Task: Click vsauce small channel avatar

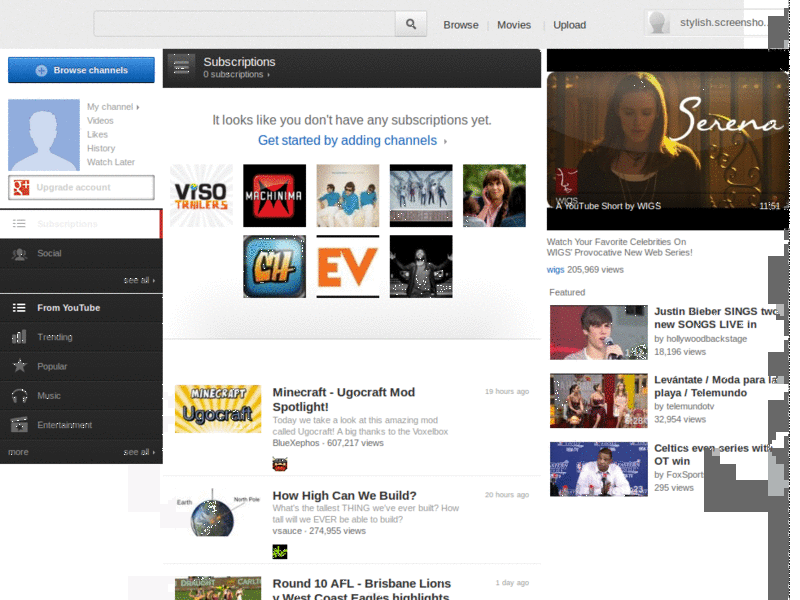Action: 280,552
